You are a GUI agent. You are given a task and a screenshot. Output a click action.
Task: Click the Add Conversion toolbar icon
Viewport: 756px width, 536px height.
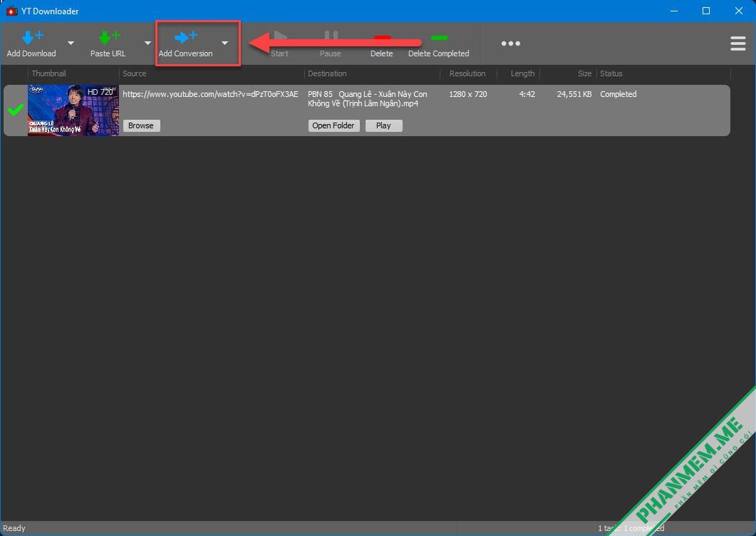tap(186, 36)
